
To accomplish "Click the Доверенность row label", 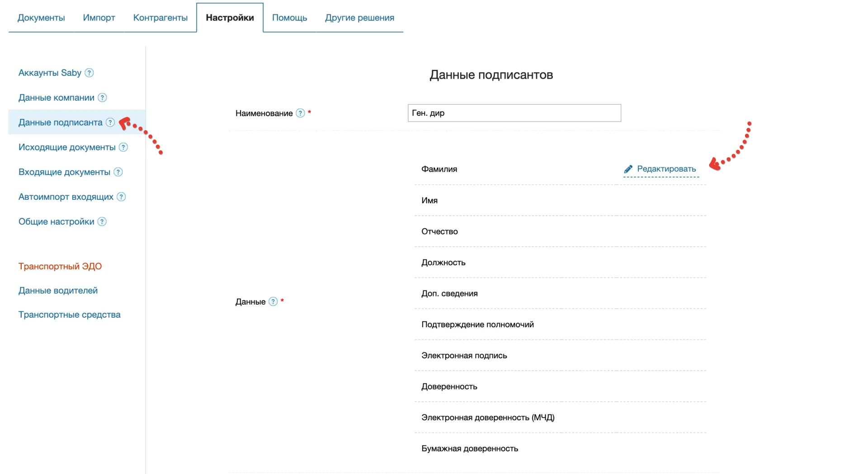I will point(449,387).
